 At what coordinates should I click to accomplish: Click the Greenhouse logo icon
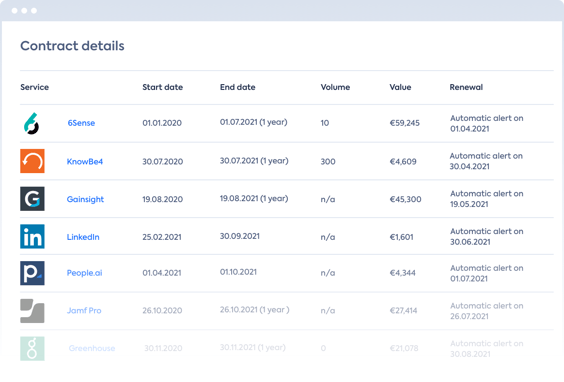(x=32, y=349)
